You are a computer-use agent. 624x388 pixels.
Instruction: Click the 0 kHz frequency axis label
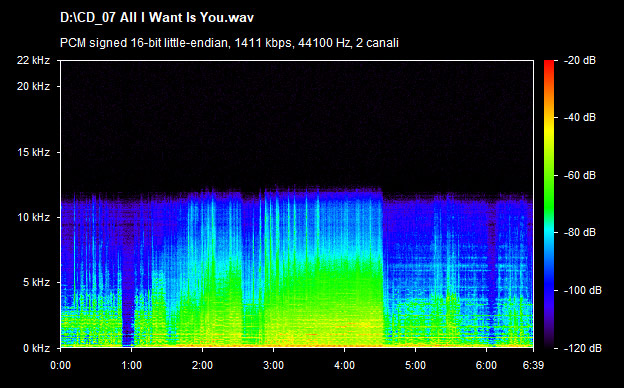pos(36,348)
